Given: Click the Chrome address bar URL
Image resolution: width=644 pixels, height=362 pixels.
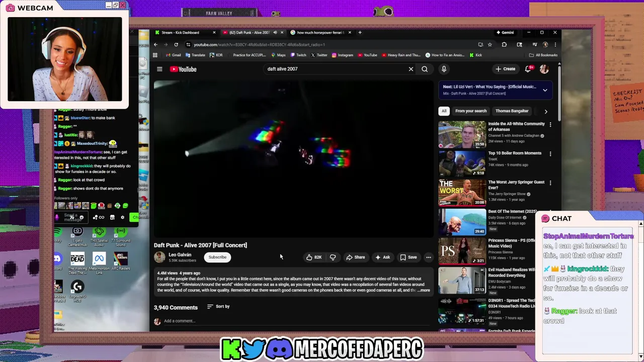Looking at the screenshot, I should [x=259, y=44].
